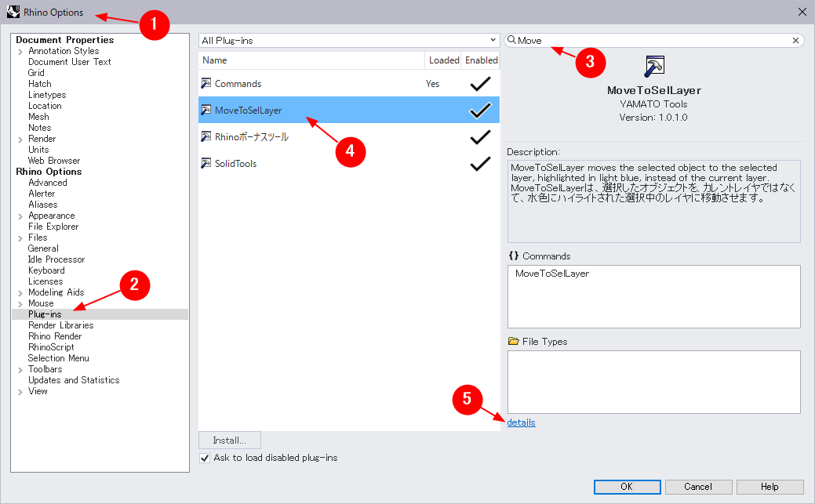Click the Help button

click(x=770, y=487)
